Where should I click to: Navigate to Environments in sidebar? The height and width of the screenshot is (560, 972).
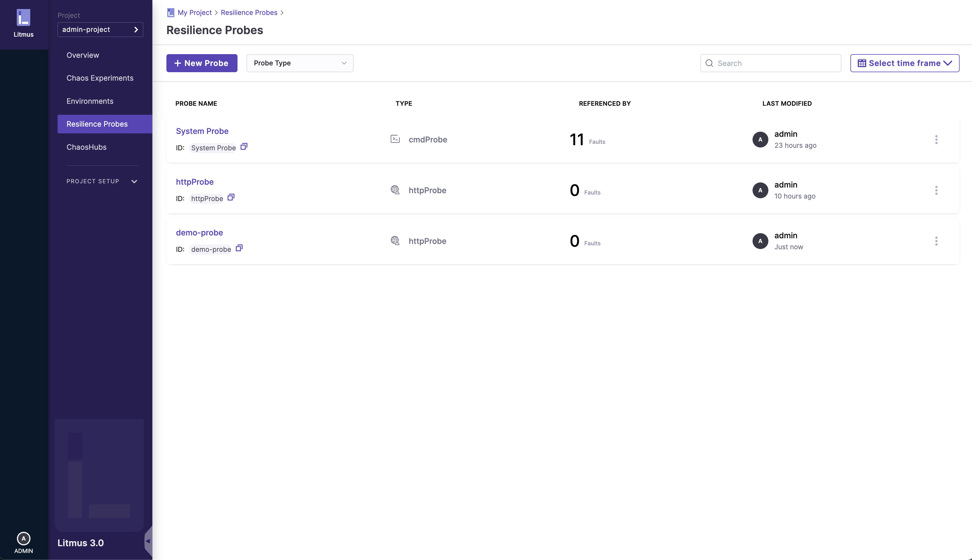click(90, 101)
